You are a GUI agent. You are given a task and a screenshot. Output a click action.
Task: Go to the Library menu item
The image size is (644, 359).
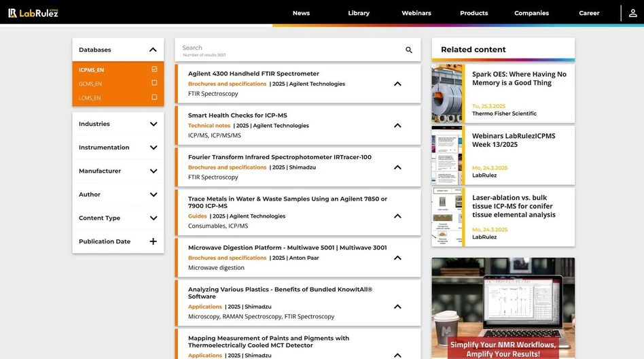359,13
